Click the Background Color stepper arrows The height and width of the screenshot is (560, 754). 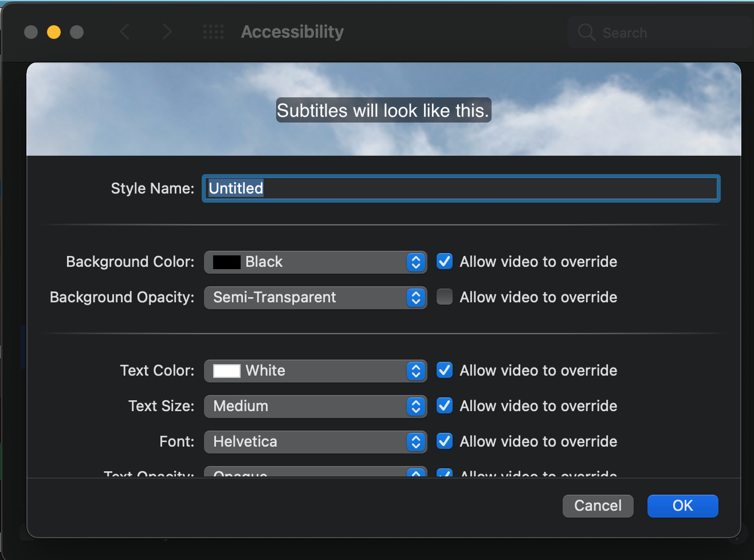coord(416,262)
